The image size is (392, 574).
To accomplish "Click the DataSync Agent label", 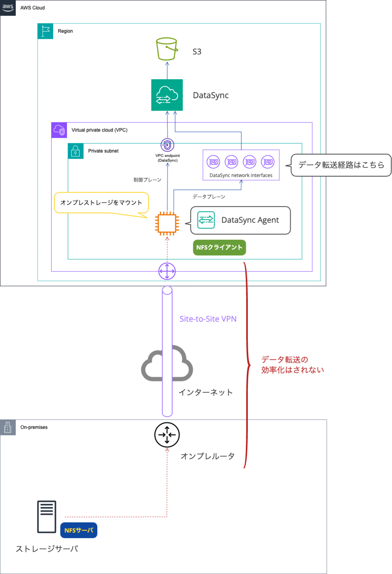I will [x=250, y=220].
